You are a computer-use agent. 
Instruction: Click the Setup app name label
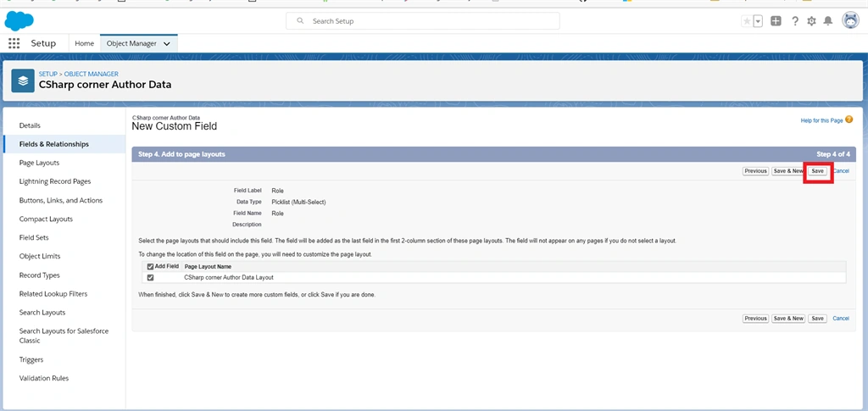click(43, 43)
